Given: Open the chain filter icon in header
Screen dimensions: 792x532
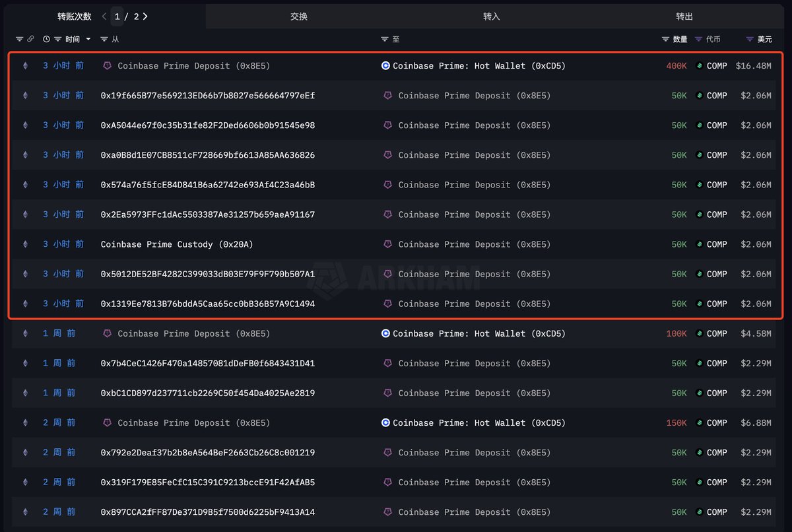Looking at the screenshot, I should click(19, 40).
